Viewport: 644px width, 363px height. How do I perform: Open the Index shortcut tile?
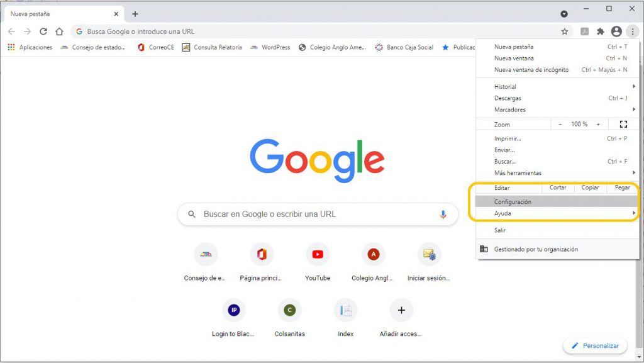click(345, 318)
